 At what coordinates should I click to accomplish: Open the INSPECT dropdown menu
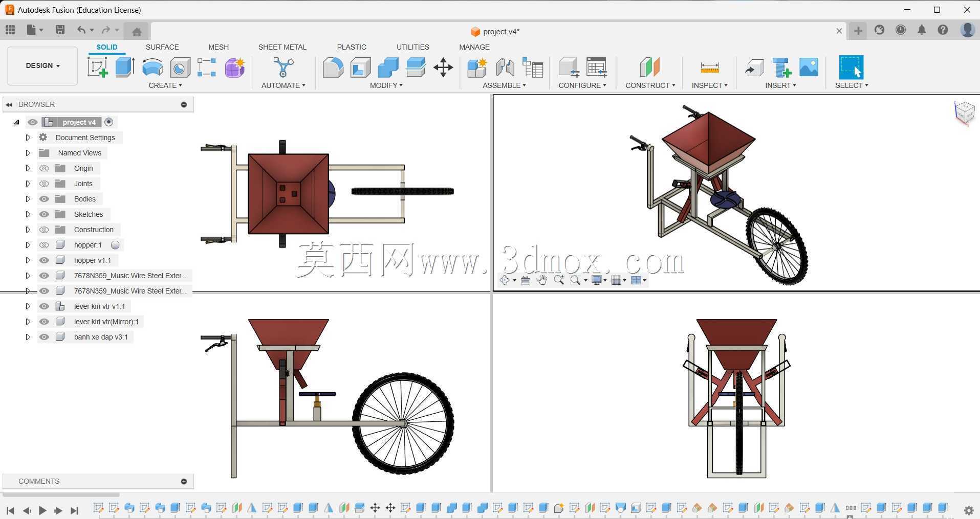pos(710,85)
